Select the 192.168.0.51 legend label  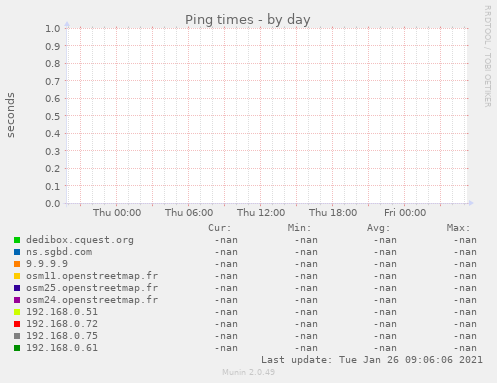tap(62, 312)
